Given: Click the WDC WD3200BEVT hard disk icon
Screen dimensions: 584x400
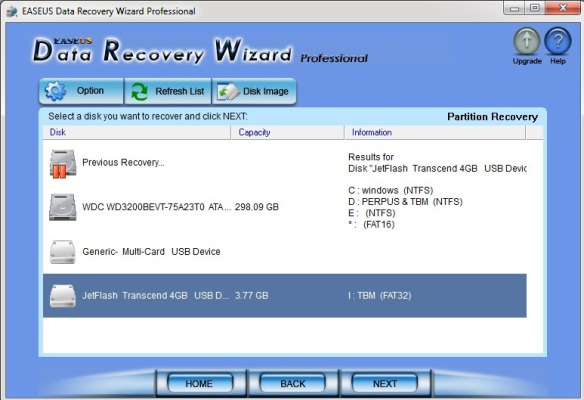Looking at the screenshot, I should point(63,207).
